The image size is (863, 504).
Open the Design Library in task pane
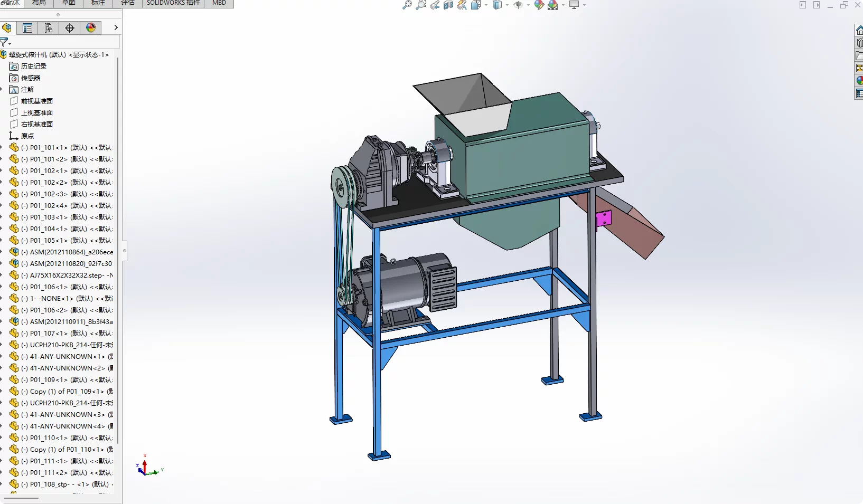click(859, 43)
